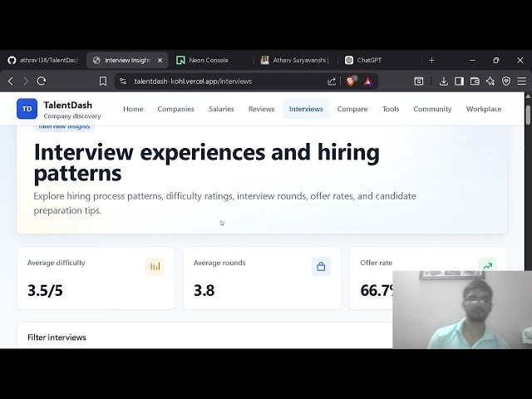Open the Brave Shields lion icon
The width and height of the screenshot is (532, 399).
tap(351, 81)
